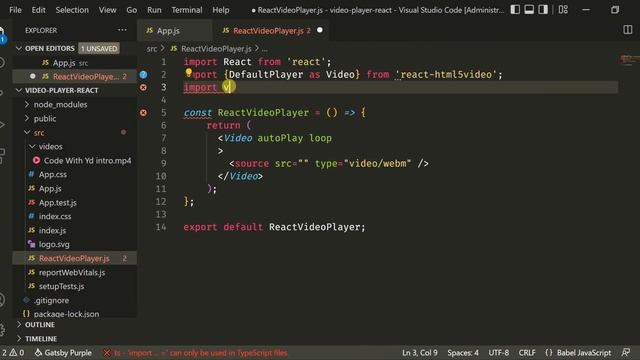Screen dimensions: 640x360
Task: Collapse the videos folder
Action: coord(50,147)
